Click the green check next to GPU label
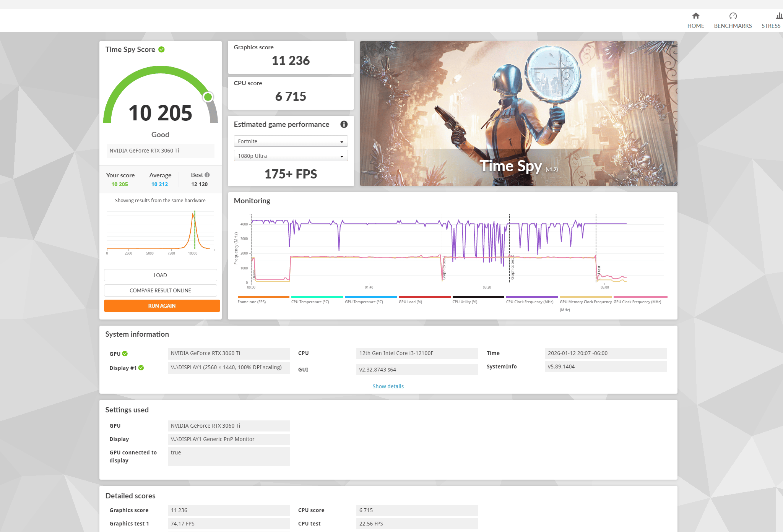783x532 pixels. coord(125,354)
